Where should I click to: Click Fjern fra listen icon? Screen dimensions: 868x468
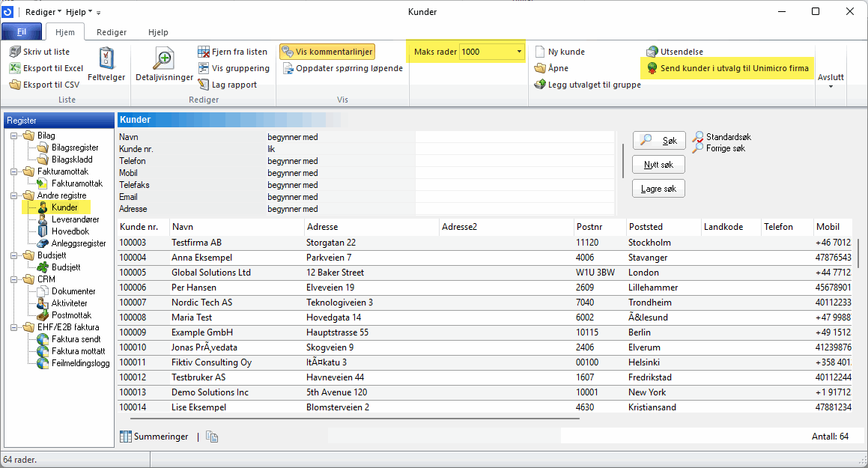204,52
